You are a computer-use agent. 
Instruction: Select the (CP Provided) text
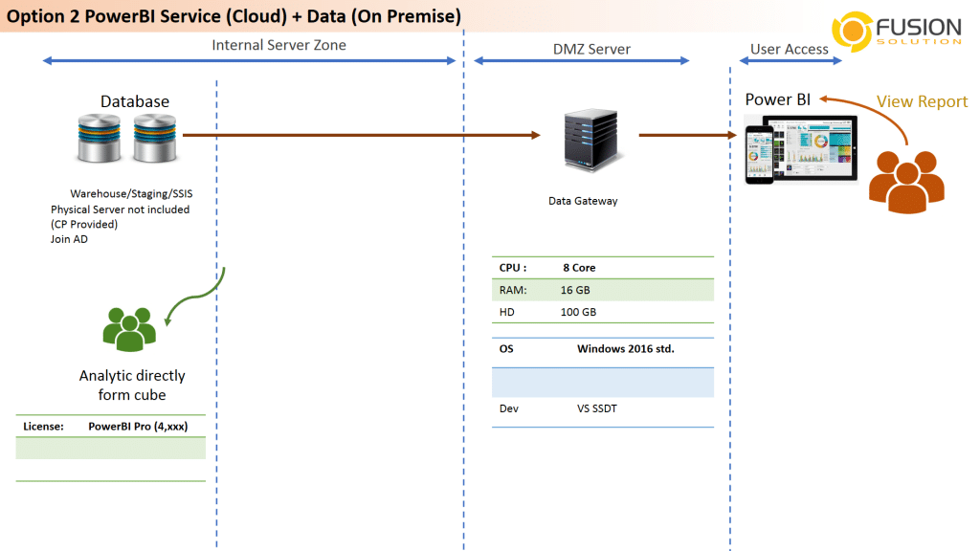click(x=84, y=224)
